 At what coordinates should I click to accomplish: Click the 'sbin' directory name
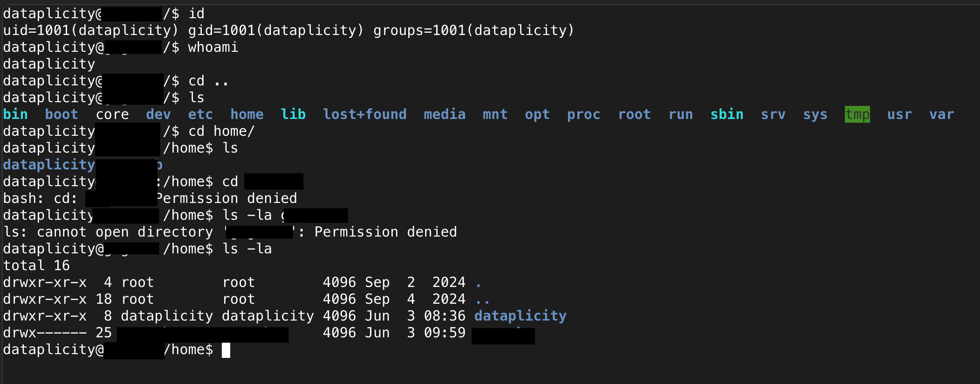(727, 114)
